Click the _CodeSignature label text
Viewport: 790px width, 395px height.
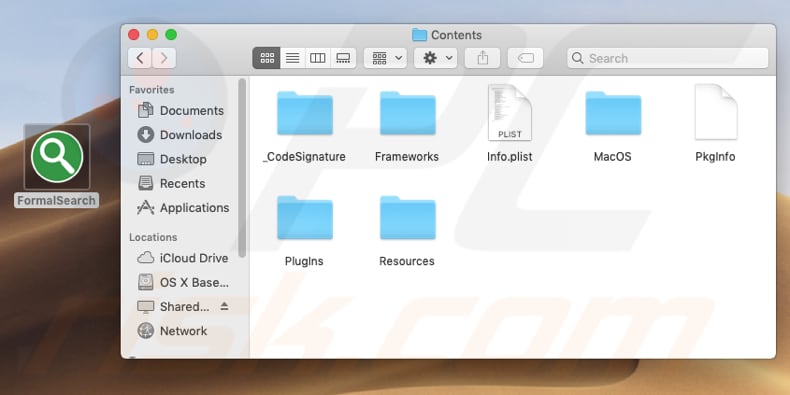[305, 157]
